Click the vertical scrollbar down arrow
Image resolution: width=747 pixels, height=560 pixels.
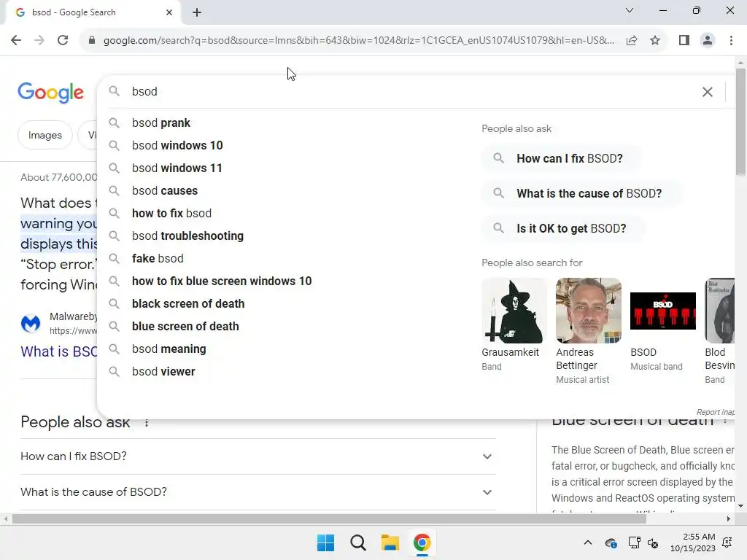tap(740, 506)
